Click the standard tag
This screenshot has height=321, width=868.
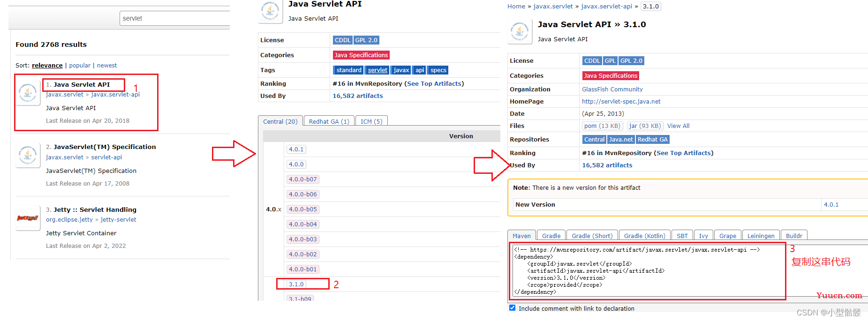(x=349, y=70)
